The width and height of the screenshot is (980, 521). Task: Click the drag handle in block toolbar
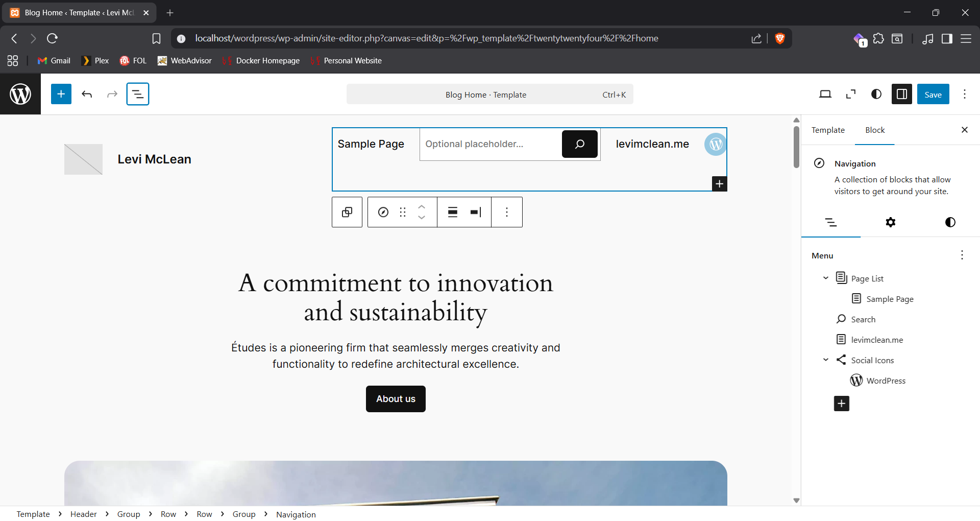[403, 212]
